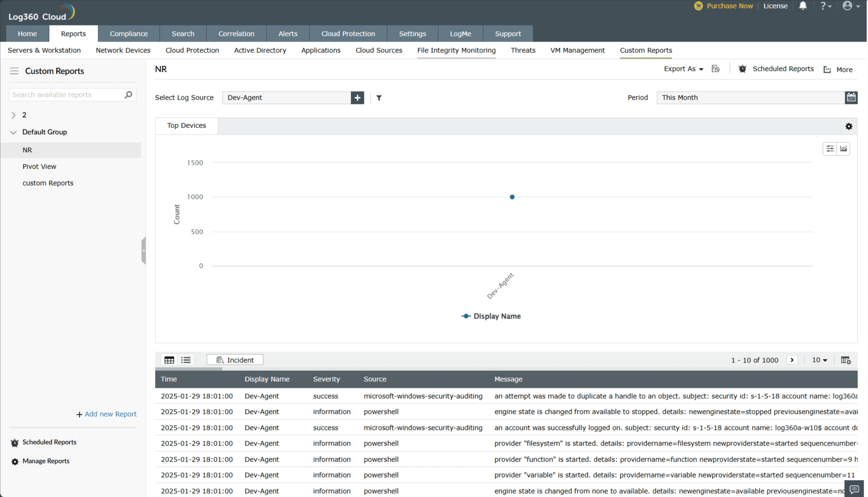Screen dimensions: 868x497
Task: Collapse the Default Group tree node
Action: click(13, 132)
